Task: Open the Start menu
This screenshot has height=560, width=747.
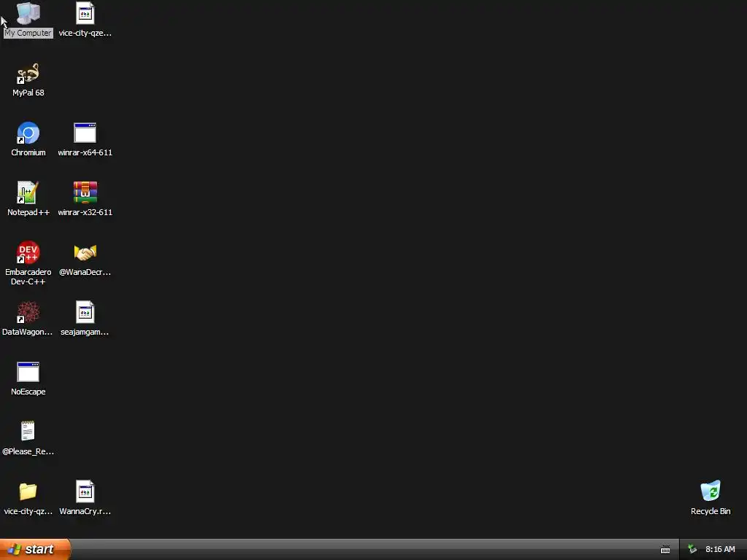Action: pyautogui.click(x=35, y=549)
